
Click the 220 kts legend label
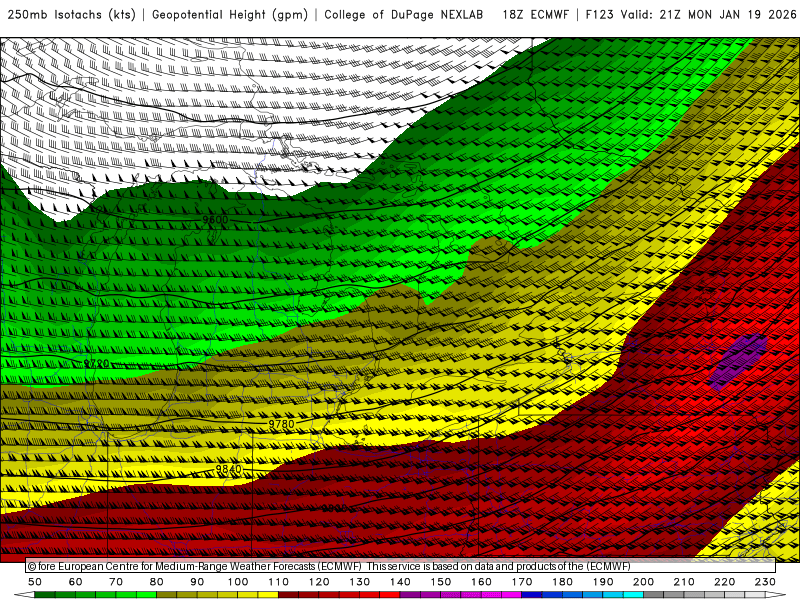tap(724, 582)
